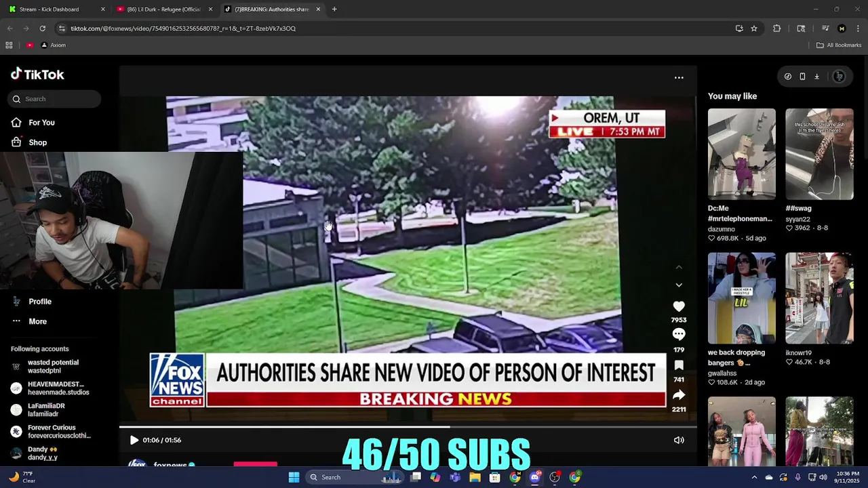Seek on the video progress bar
The image size is (868, 488).
[408, 427]
